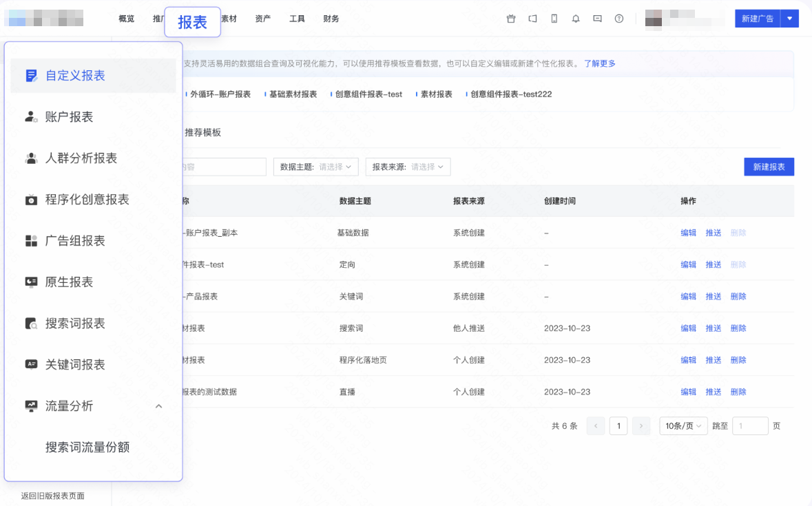Viewport: 812px width, 506px height.
Task: Open the 财务 menu in the top bar
Action: 331,19
